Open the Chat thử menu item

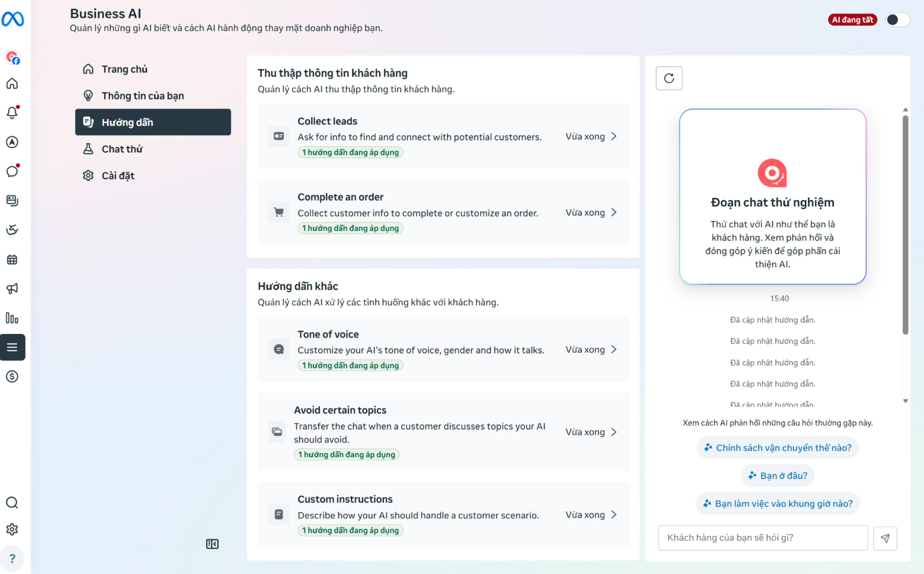point(153,149)
